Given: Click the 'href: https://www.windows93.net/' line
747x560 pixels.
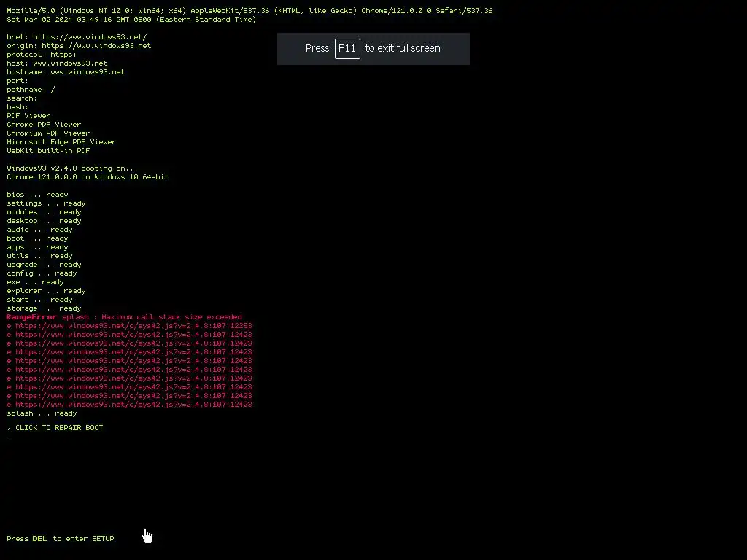Looking at the screenshot, I should [77, 36].
